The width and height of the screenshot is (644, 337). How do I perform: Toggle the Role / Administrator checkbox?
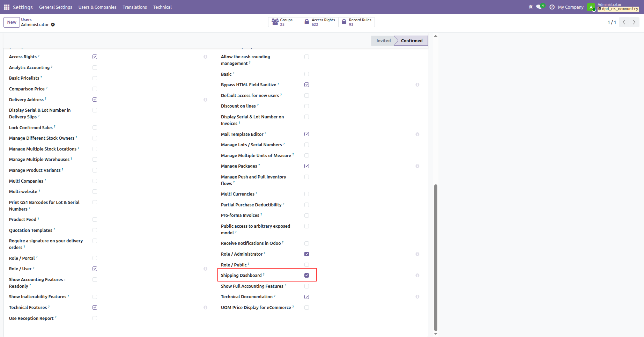click(306, 254)
